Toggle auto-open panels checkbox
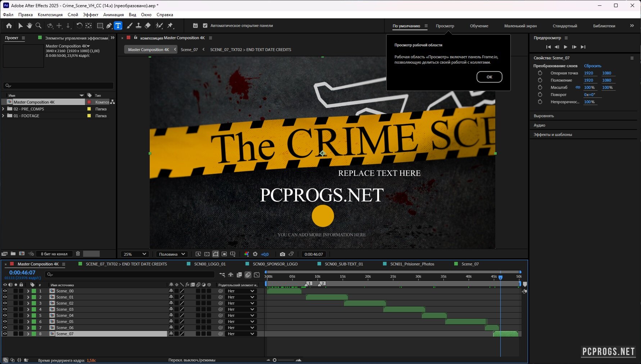This screenshot has height=364, width=641. click(205, 26)
